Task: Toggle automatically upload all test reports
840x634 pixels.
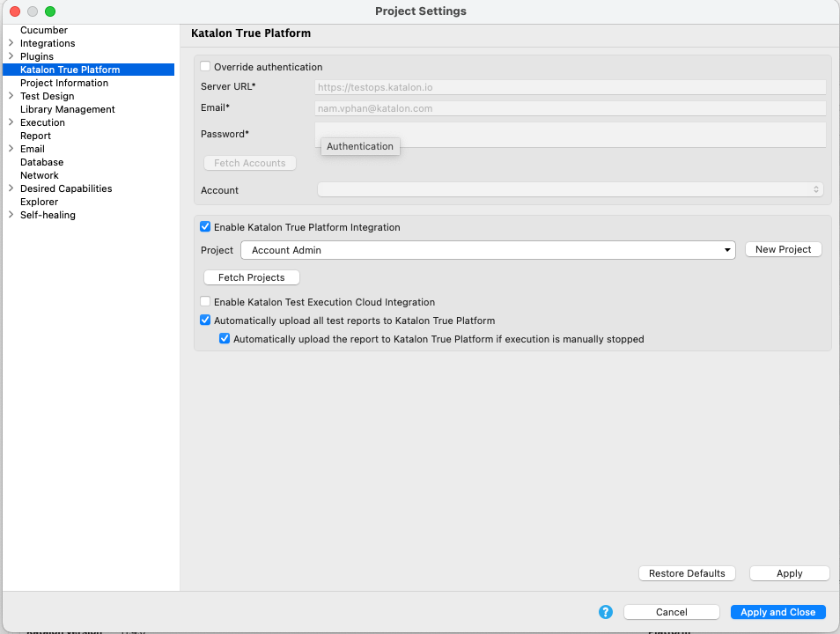Action: pos(205,320)
